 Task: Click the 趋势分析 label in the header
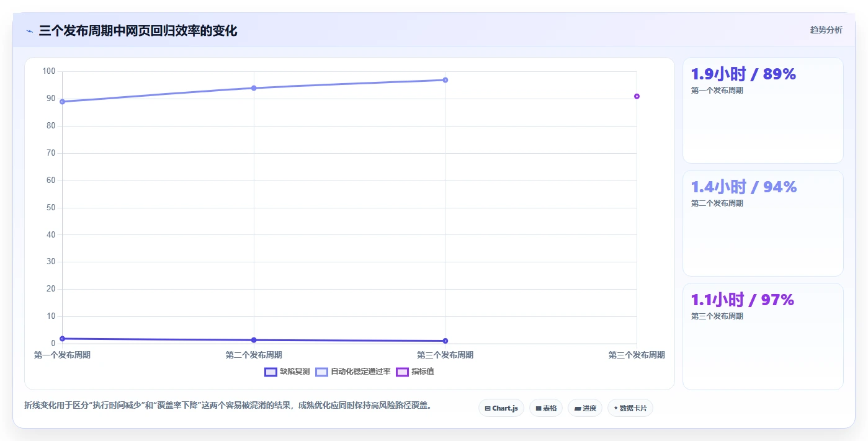coord(826,30)
